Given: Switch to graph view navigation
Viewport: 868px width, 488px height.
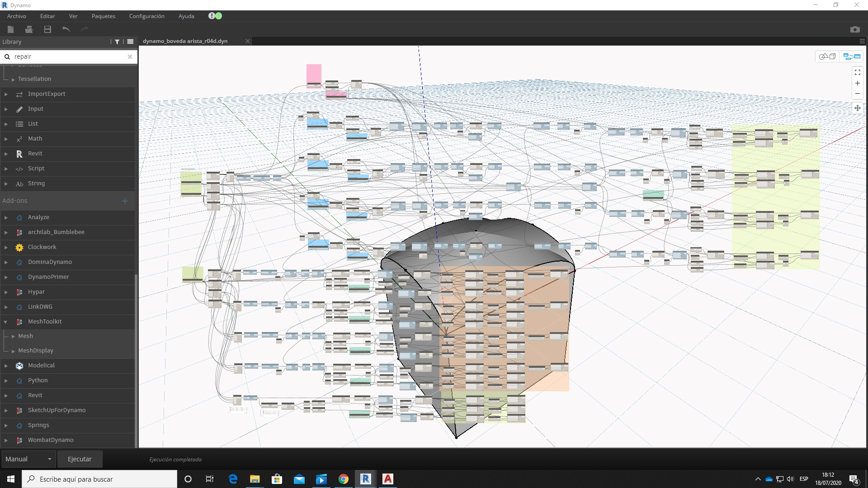Looking at the screenshot, I should 852,56.
